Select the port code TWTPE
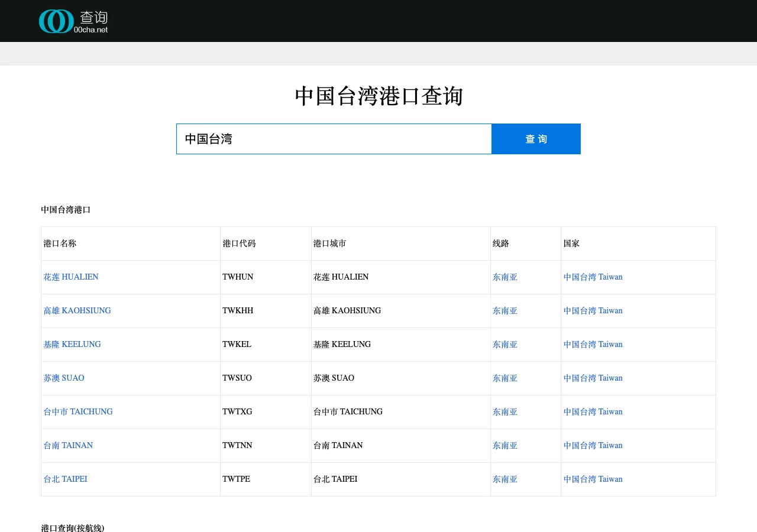Viewport: 757px width, 532px height. click(x=236, y=479)
